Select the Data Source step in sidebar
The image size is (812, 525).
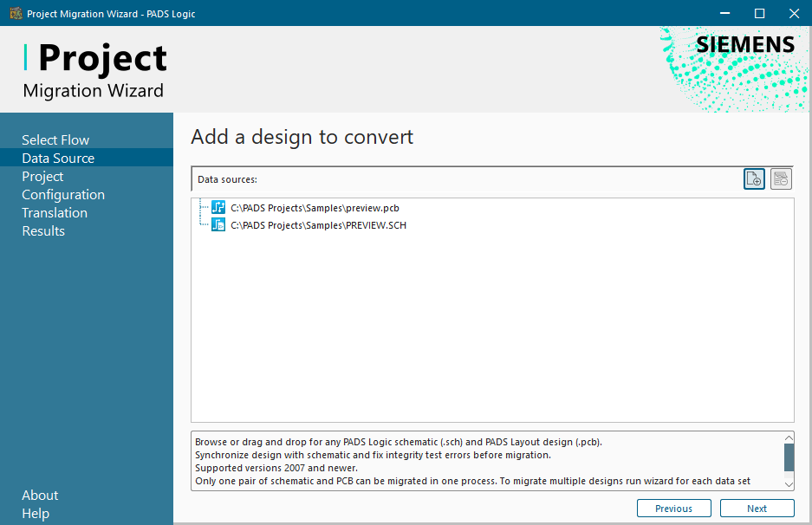[x=58, y=158]
